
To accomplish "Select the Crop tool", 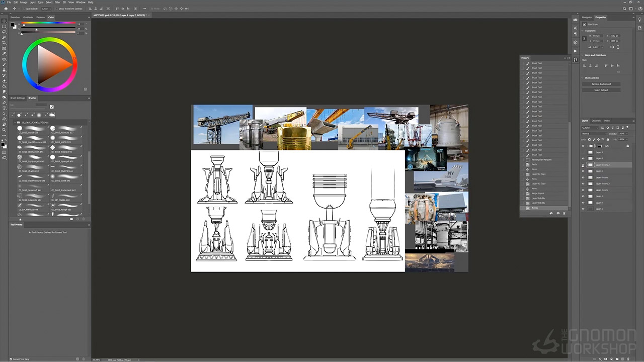I will (x=4, y=43).
